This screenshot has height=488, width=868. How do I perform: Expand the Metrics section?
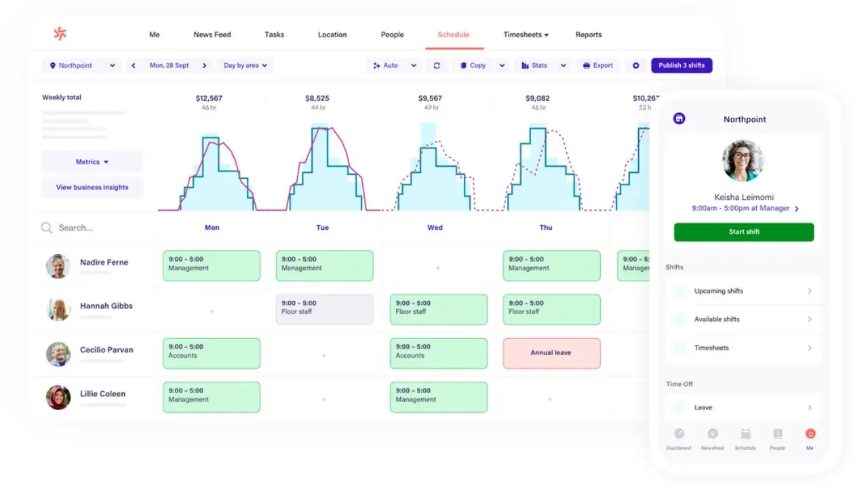[x=92, y=161]
